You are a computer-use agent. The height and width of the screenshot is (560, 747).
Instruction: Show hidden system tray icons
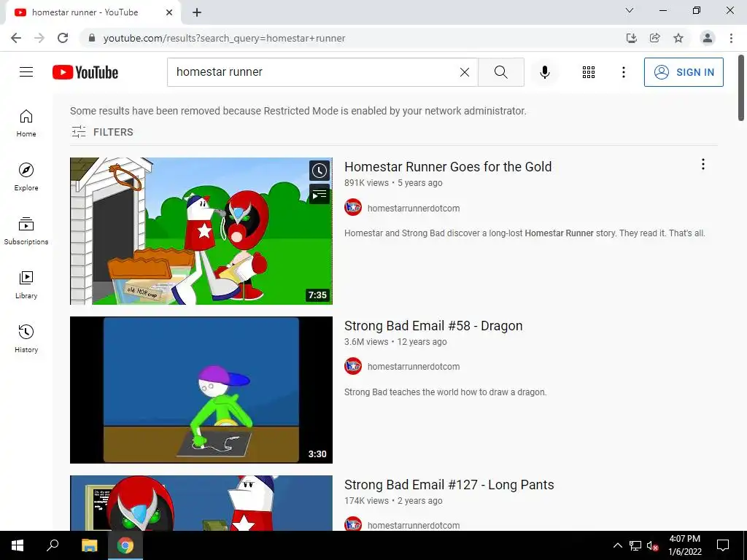pyautogui.click(x=617, y=545)
